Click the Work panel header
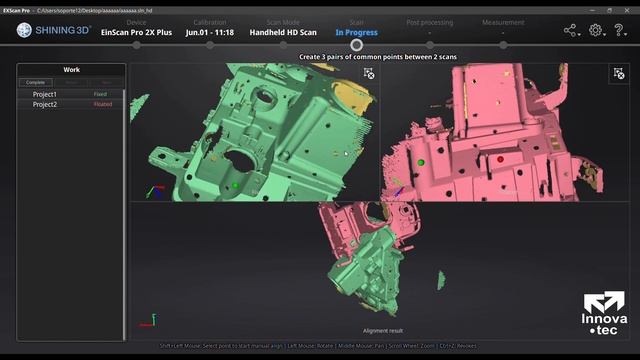This screenshot has height=360, width=640. (71, 70)
